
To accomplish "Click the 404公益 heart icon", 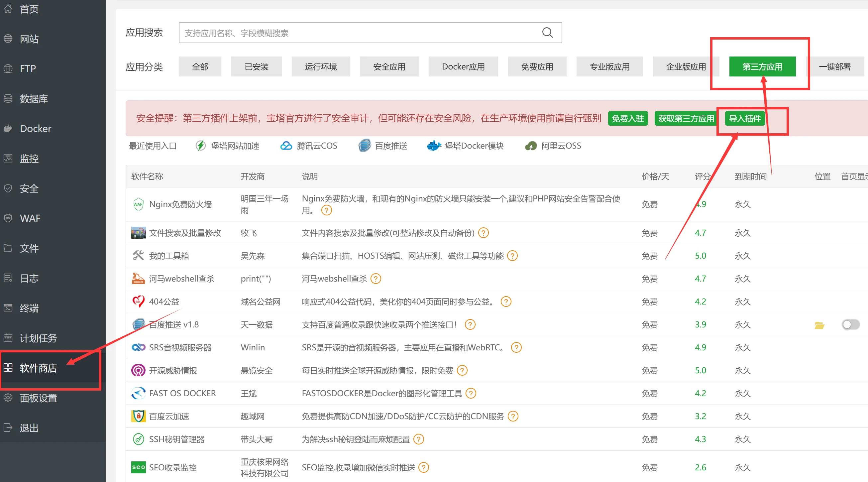I will point(138,301).
